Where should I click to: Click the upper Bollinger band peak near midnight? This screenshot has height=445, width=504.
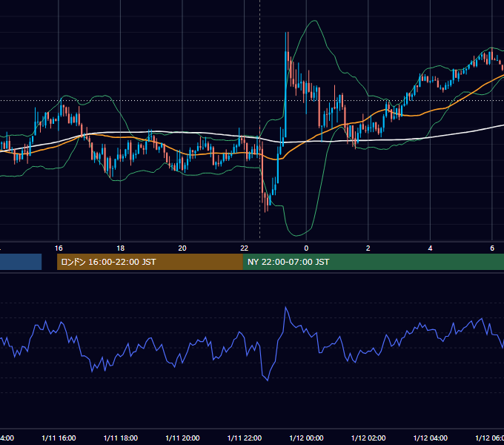tap(314, 21)
